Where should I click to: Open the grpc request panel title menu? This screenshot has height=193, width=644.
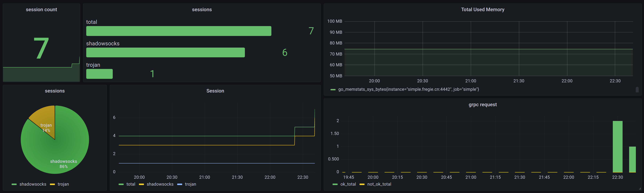pos(483,105)
